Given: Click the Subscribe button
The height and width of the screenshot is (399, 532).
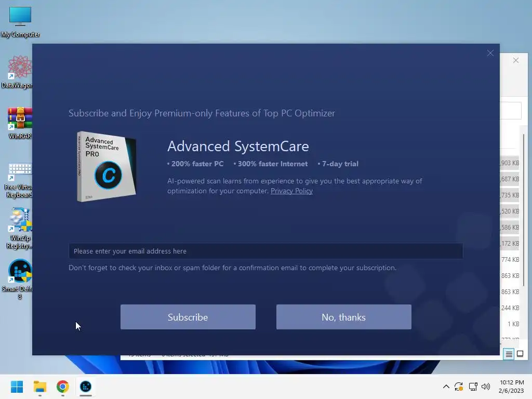Looking at the screenshot, I should pyautogui.click(x=188, y=317).
